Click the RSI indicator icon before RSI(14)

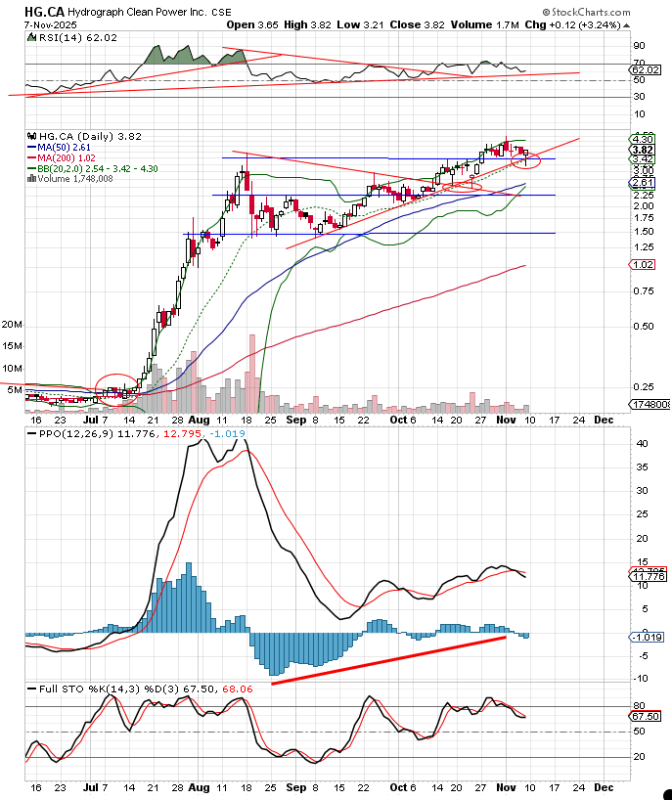coord(31,37)
